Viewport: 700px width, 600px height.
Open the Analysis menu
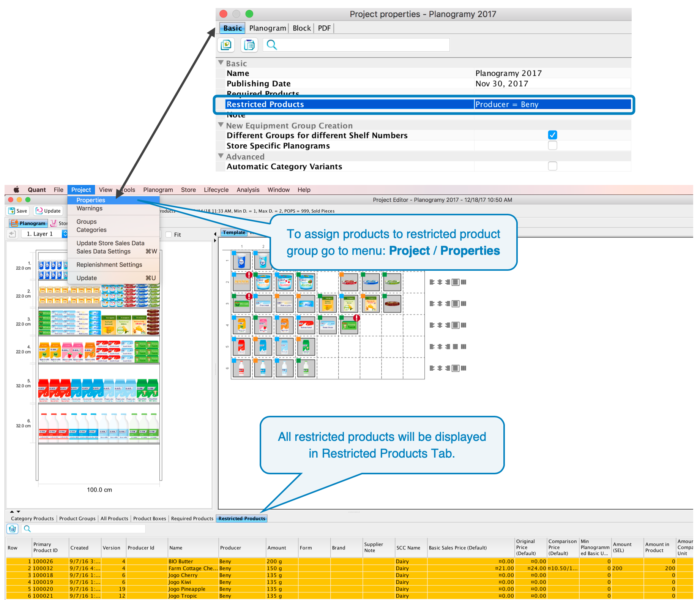click(x=248, y=189)
